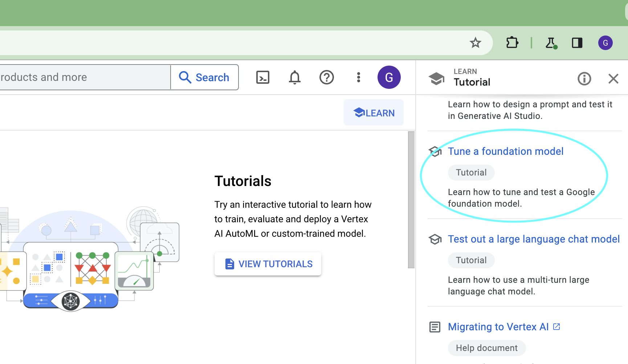Image resolution: width=628 pixels, height=364 pixels.
Task: Open Migrating to Vertex AI link
Action: click(x=498, y=327)
